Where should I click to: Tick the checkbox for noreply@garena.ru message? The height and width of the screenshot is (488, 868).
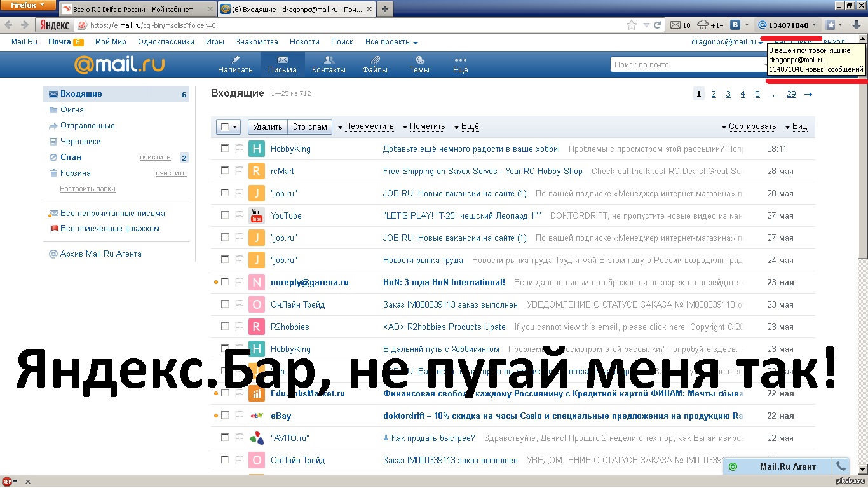(x=225, y=281)
